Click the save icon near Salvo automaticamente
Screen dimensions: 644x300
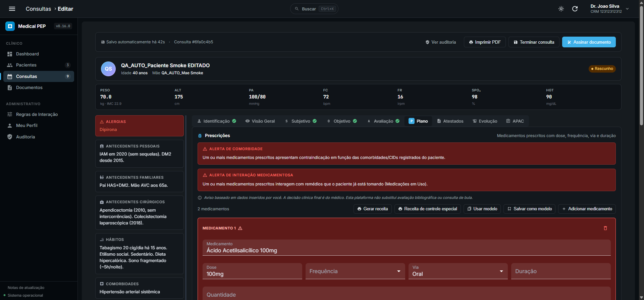pyautogui.click(x=103, y=42)
